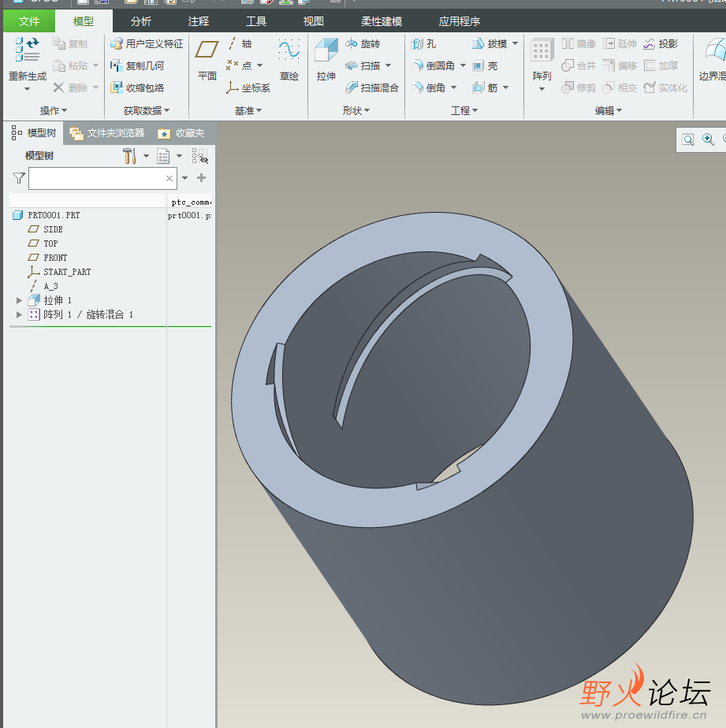Toggle model tree visibility filter icon
The image size is (726, 728).
199,156
